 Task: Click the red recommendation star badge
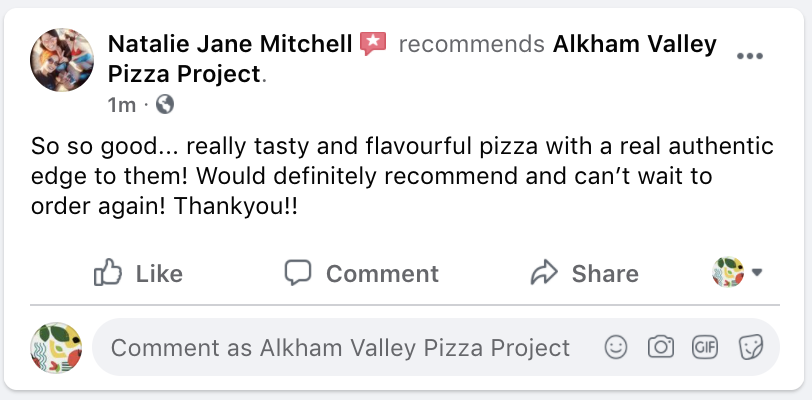click(373, 44)
